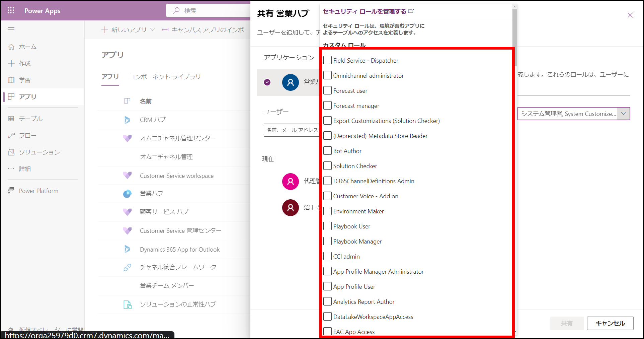Viewport: 644px width, 339px height.
Task: Click the Customer Service 管理センター app icon
Action: coord(127,230)
